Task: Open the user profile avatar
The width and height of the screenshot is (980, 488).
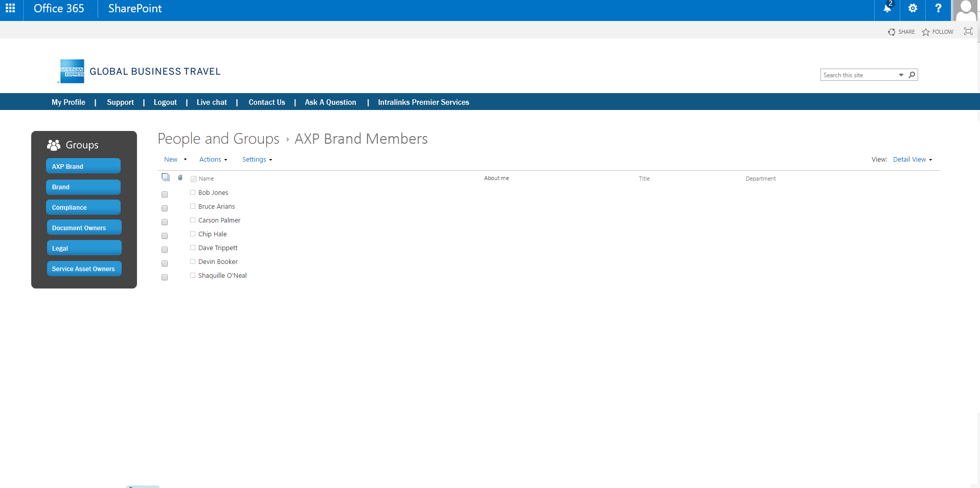Action: [x=966, y=10]
